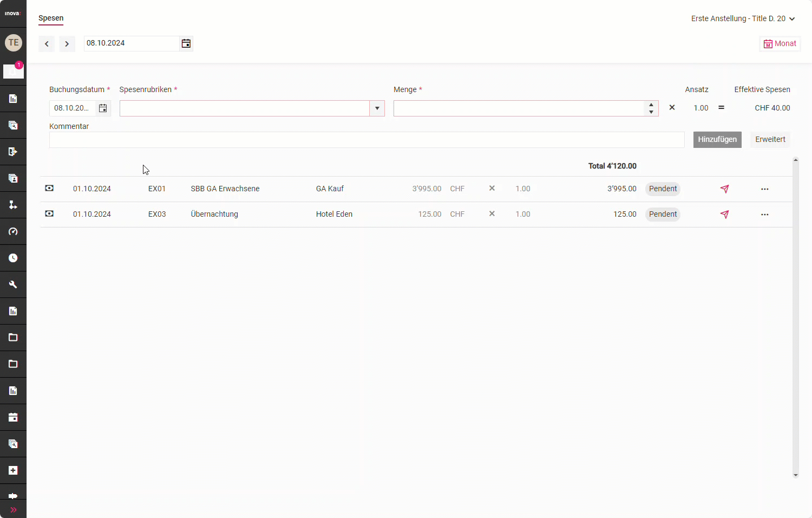Click into the Kommentar text field
The height and width of the screenshot is (518, 812).
366,140
